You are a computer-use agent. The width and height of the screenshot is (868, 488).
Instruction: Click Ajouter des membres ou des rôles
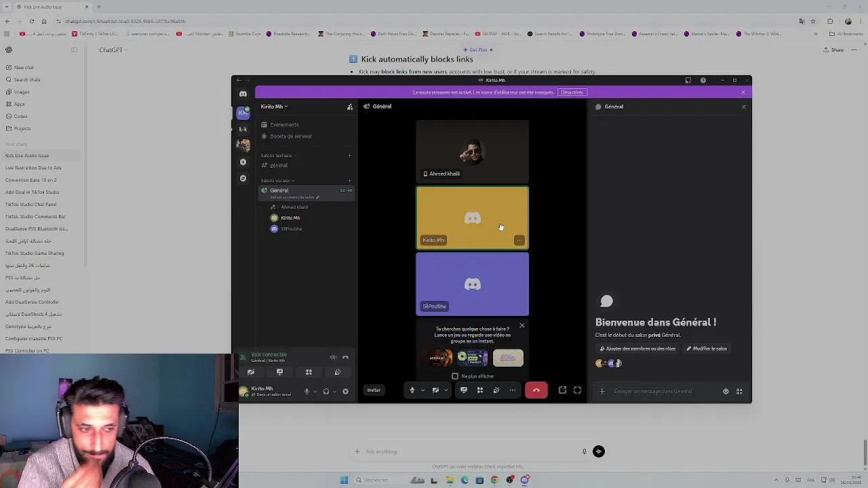[637, 349]
